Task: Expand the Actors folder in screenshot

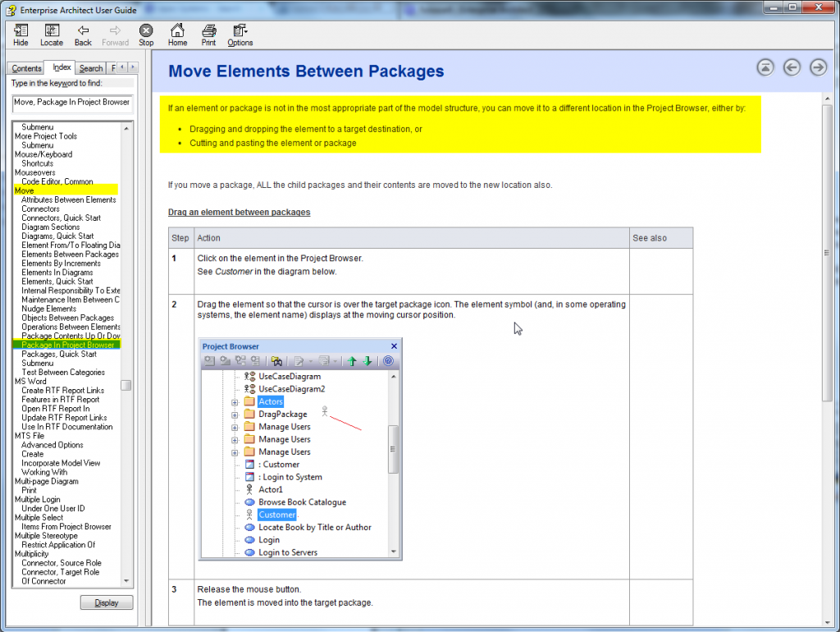Action: tap(235, 402)
